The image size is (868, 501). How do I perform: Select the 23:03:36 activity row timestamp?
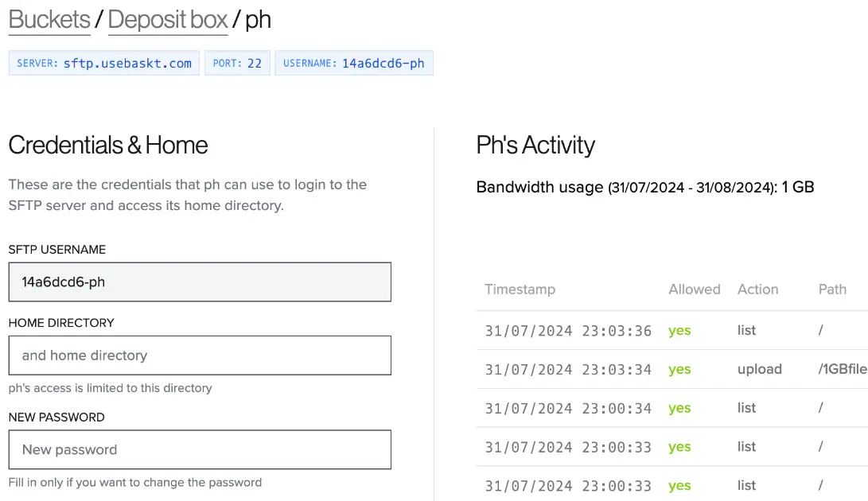coord(568,331)
